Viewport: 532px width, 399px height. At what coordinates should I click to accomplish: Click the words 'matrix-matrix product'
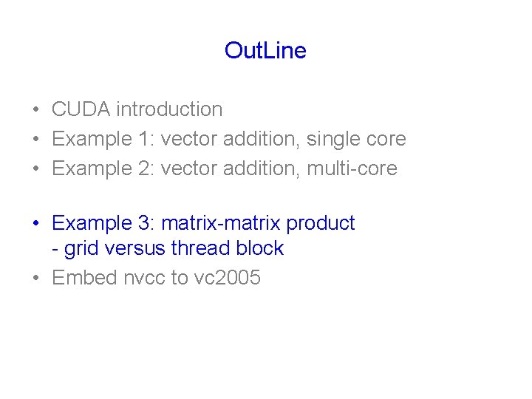coord(258,223)
